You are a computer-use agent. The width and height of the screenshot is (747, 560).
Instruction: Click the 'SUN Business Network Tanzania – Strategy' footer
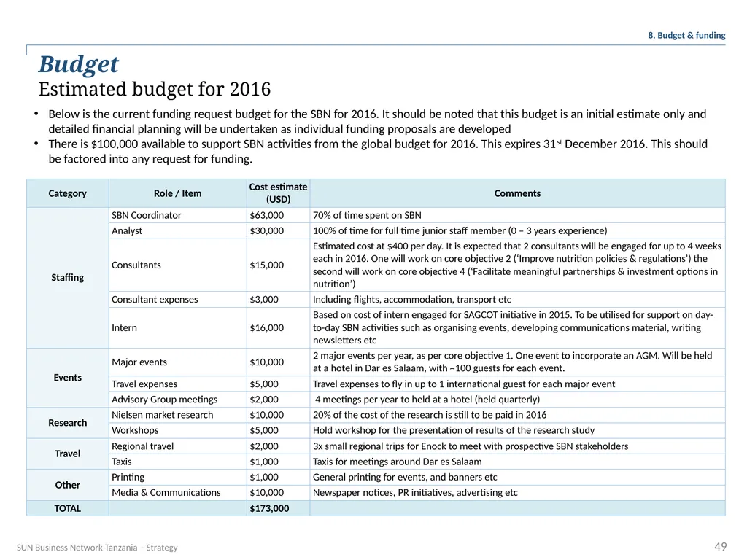pos(97,548)
